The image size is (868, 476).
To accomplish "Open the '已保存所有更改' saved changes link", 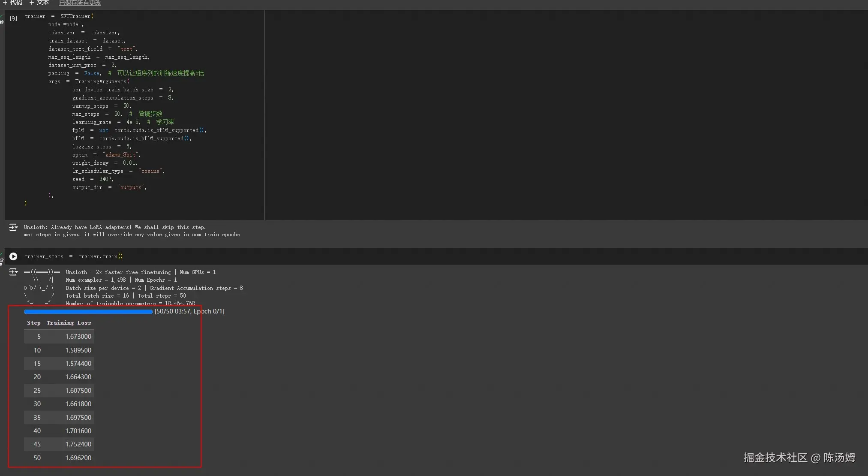I will [x=80, y=3].
